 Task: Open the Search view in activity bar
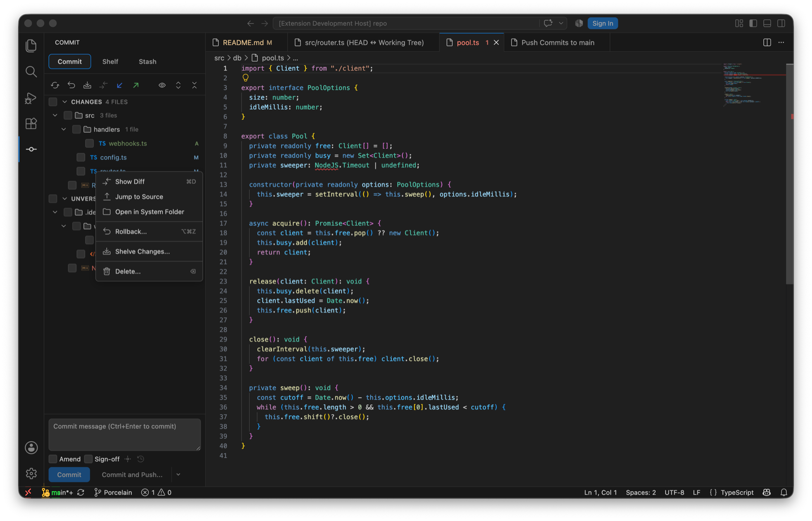tap(31, 72)
